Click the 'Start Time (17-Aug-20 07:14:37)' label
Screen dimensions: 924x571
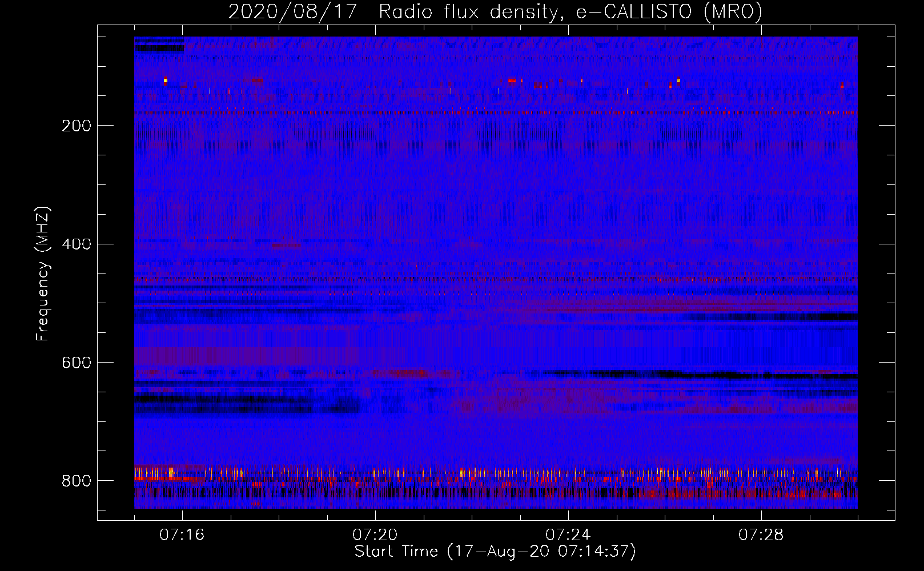pyautogui.click(x=495, y=552)
